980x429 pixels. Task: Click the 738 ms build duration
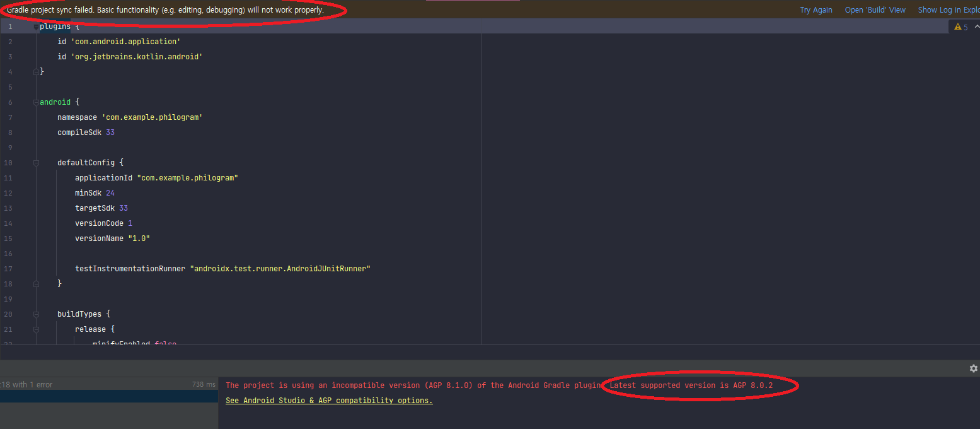click(204, 384)
